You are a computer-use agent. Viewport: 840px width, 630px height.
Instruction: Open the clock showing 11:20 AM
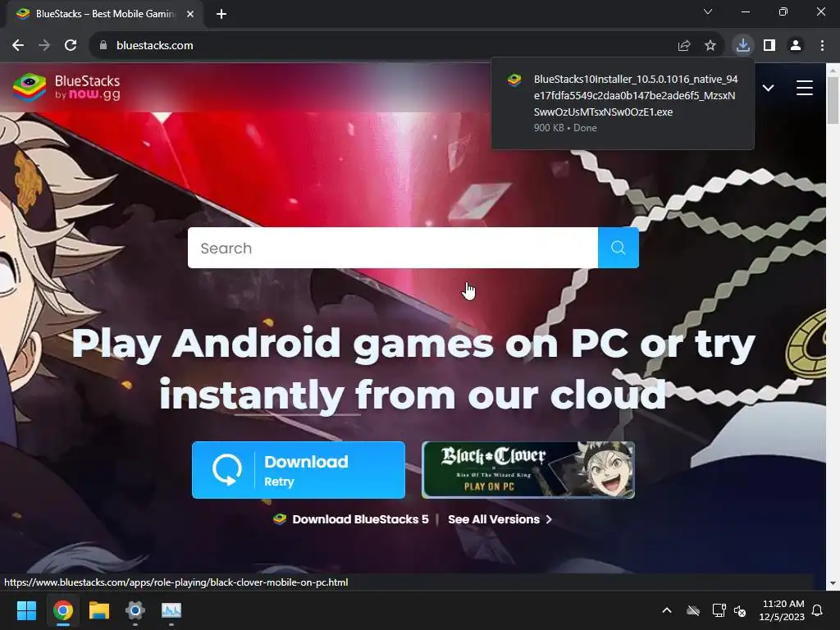click(x=782, y=610)
